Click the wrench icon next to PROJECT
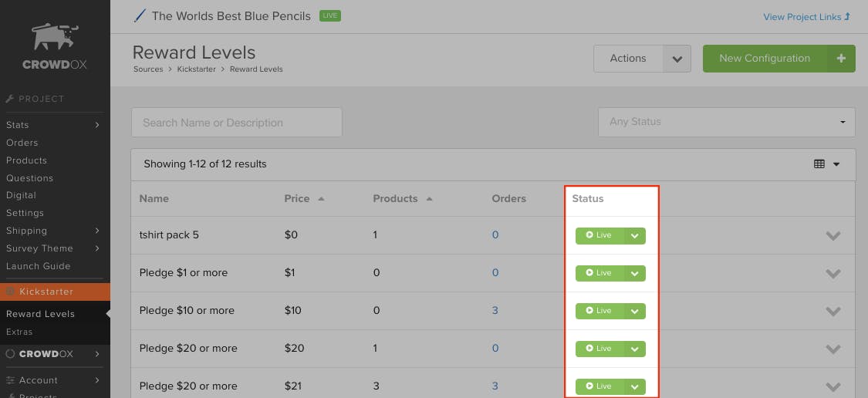868x398 pixels. pyautogui.click(x=9, y=99)
